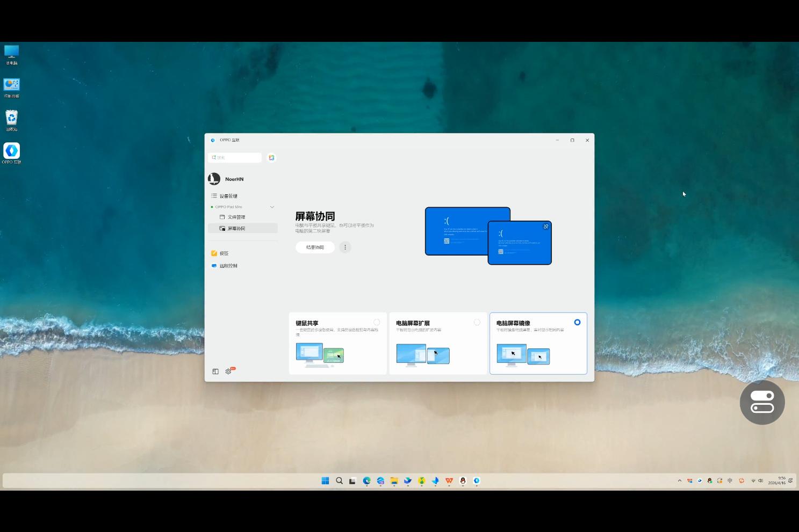Click the colorful icon beside the search box
This screenshot has height=532, width=799.
click(272, 157)
